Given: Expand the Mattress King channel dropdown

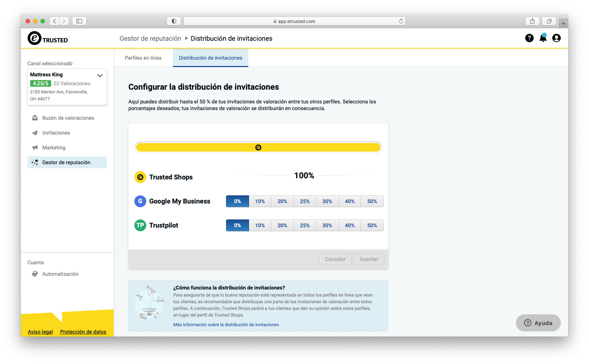Looking at the screenshot, I should [x=99, y=75].
